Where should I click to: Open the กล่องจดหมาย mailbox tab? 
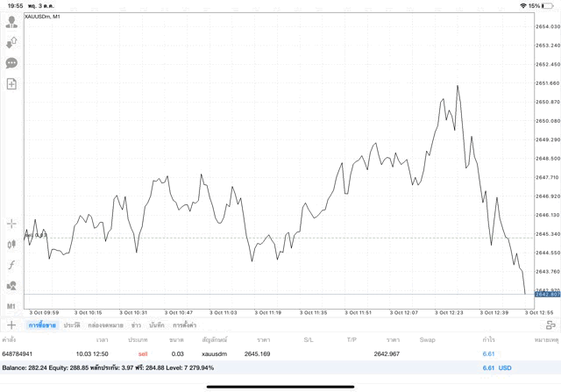tap(105, 325)
